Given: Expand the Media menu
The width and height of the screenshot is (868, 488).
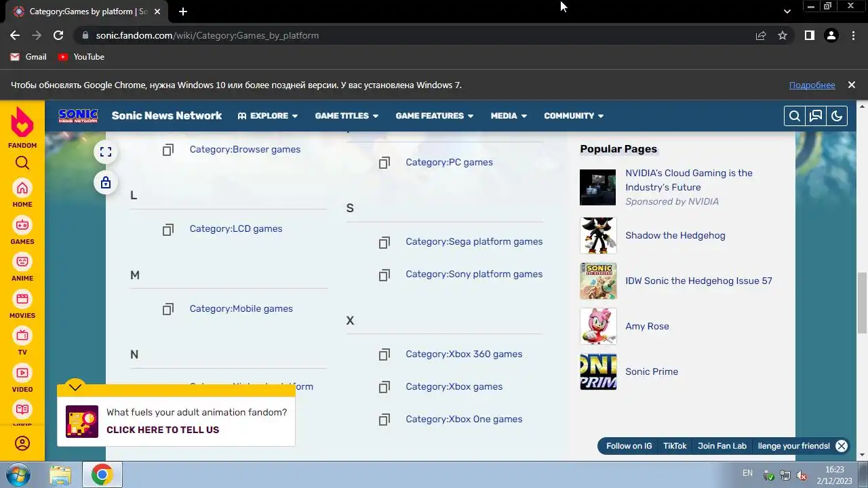Looking at the screenshot, I should click(509, 116).
